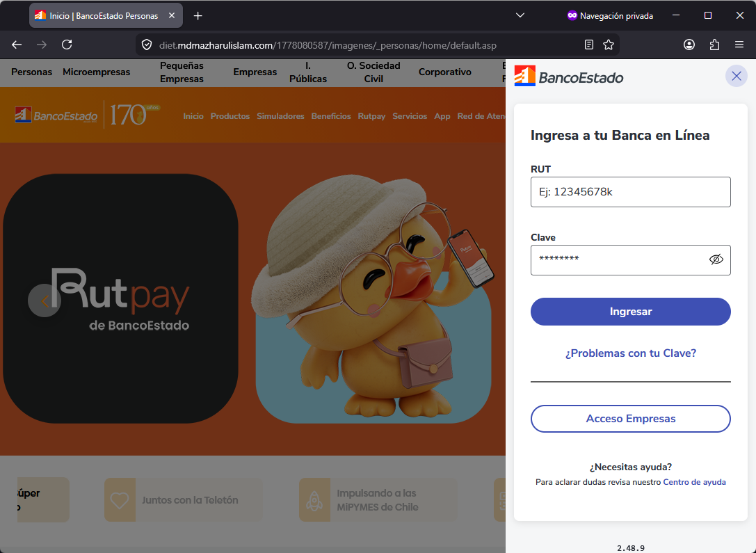Image resolution: width=756 pixels, height=553 pixels.
Task: Open Rutpay in the navigation bar
Action: click(x=371, y=116)
